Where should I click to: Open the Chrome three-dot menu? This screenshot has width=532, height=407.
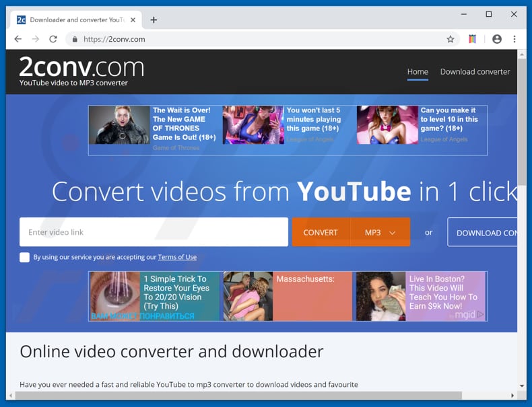[x=514, y=39]
